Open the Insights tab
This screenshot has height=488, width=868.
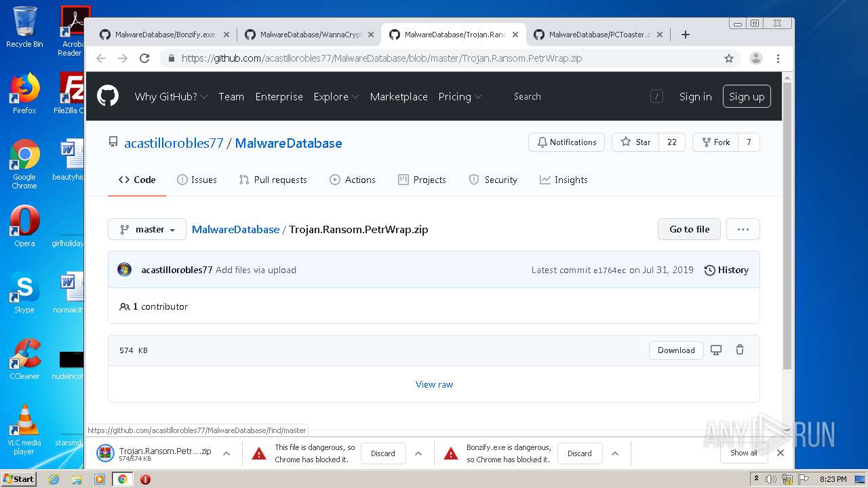(564, 180)
